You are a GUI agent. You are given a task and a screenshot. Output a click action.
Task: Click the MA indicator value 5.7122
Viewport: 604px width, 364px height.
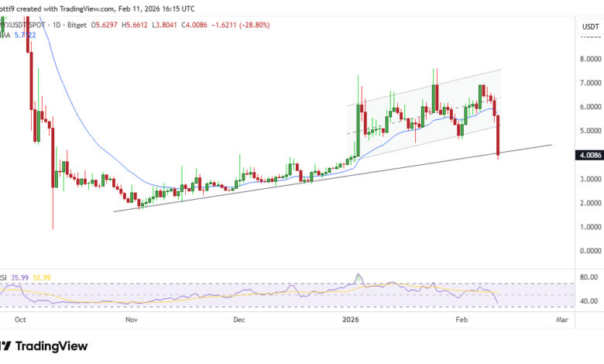pos(26,35)
